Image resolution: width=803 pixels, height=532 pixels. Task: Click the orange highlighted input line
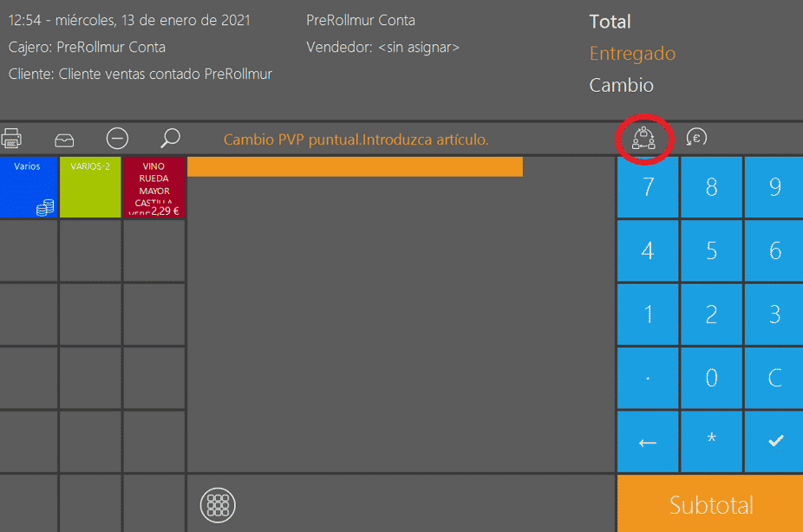[x=355, y=167]
